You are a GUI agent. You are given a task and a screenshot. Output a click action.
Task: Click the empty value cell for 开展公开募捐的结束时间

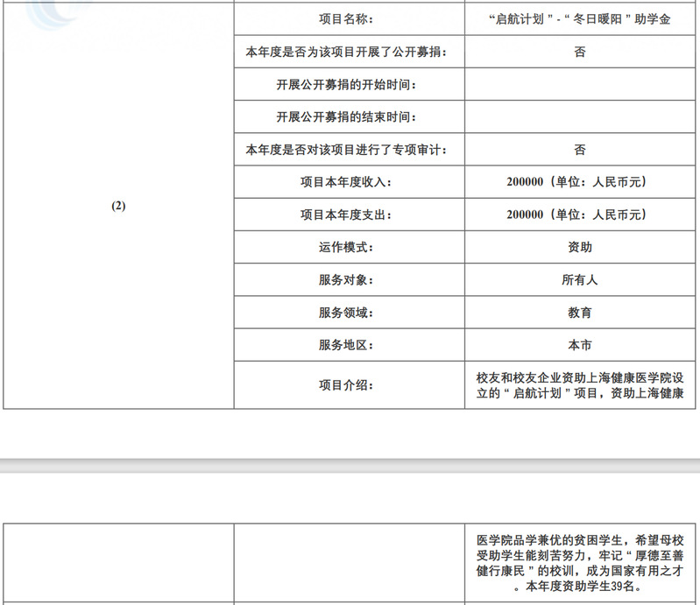pyautogui.click(x=580, y=117)
